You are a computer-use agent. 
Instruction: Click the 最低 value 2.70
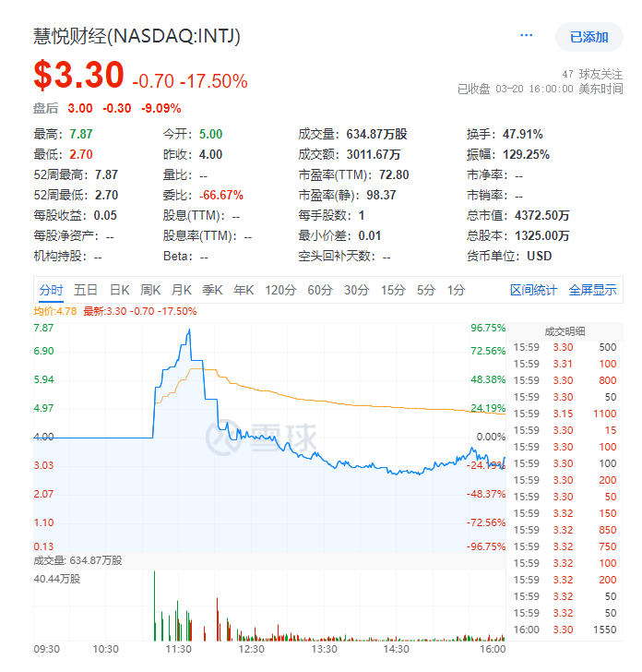point(81,154)
